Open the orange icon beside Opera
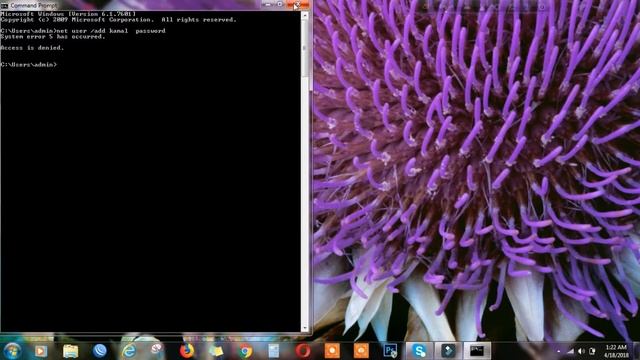This screenshot has height=360, width=640. coord(332,351)
